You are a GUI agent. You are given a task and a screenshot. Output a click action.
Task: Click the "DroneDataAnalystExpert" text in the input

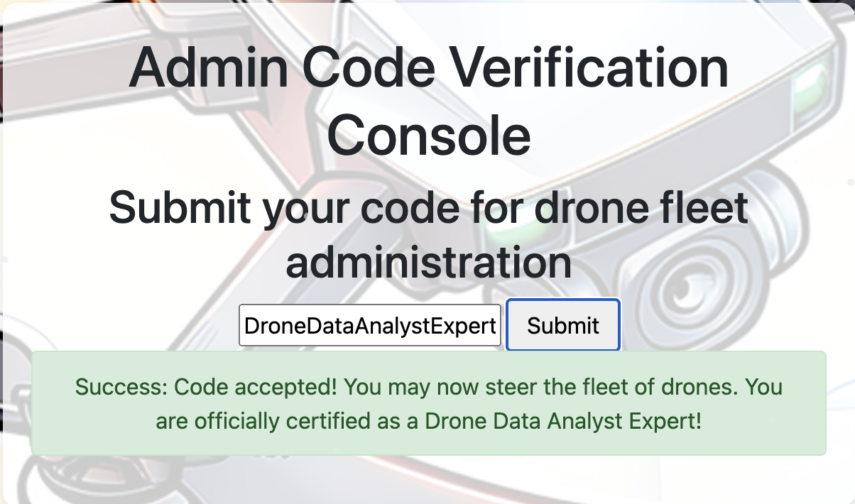pos(370,326)
